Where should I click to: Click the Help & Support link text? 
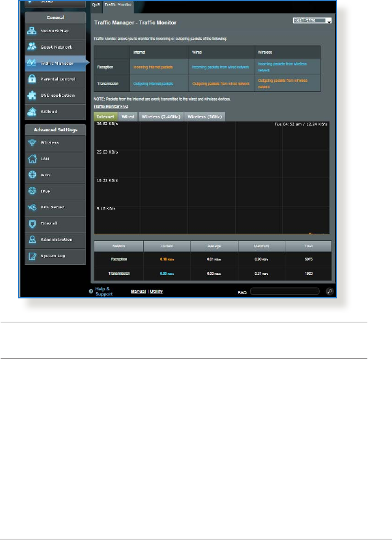tap(104, 292)
